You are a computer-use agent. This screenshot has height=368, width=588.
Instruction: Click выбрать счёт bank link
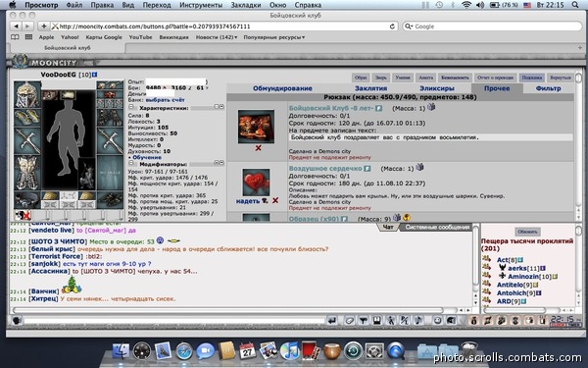(x=165, y=100)
